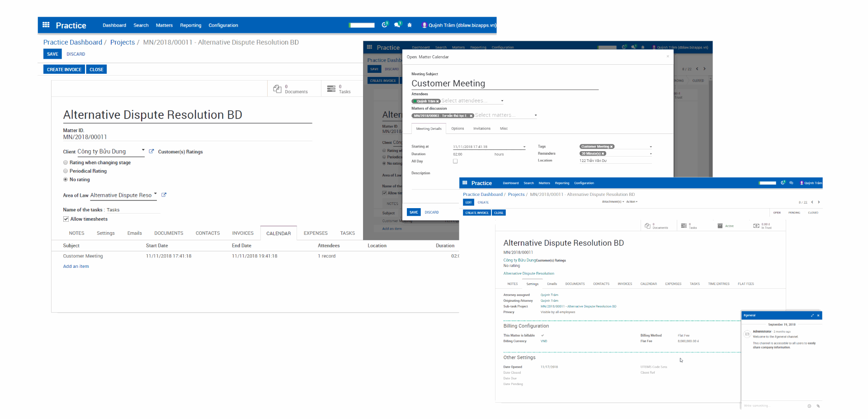Close the Matter Calendar dialog with the X
This screenshot has width=868, height=419.
[668, 57]
